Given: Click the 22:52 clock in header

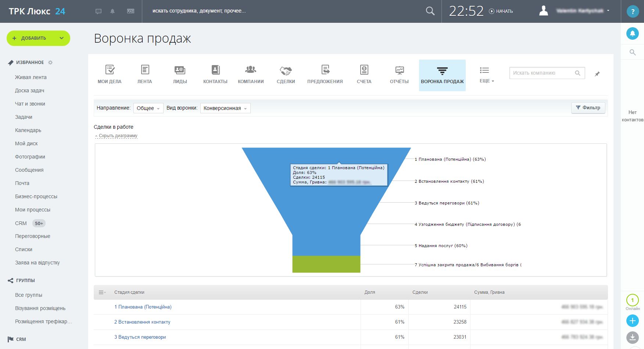Looking at the screenshot, I should click(x=466, y=11).
